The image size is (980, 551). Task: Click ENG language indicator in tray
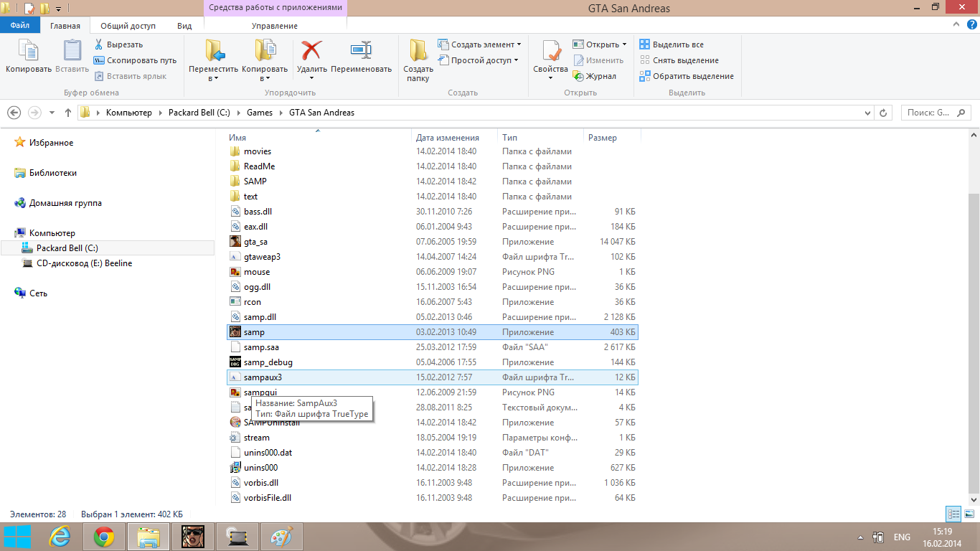point(902,537)
